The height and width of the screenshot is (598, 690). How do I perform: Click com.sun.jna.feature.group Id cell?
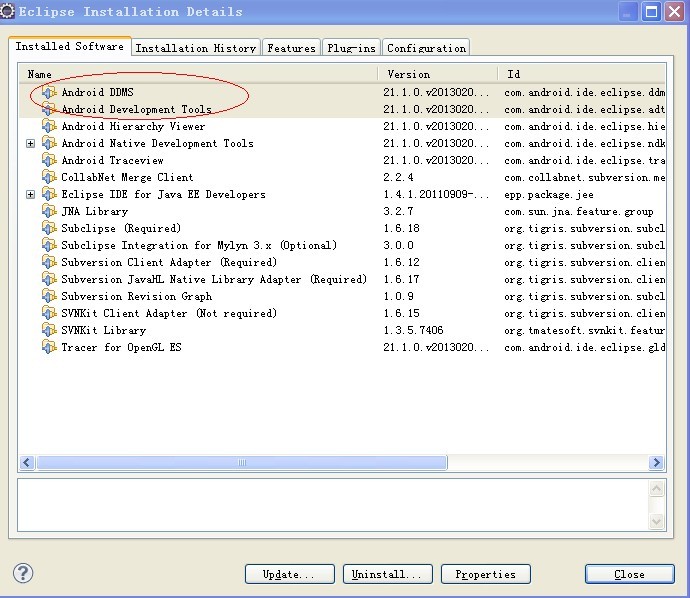coord(579,212)
